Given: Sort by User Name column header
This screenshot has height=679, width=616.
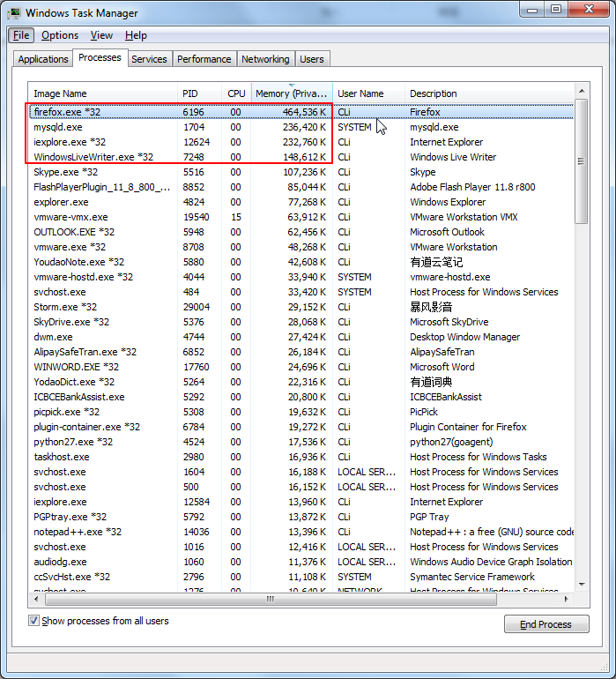Looking at the screenshot, I should [x=368, y=93].
